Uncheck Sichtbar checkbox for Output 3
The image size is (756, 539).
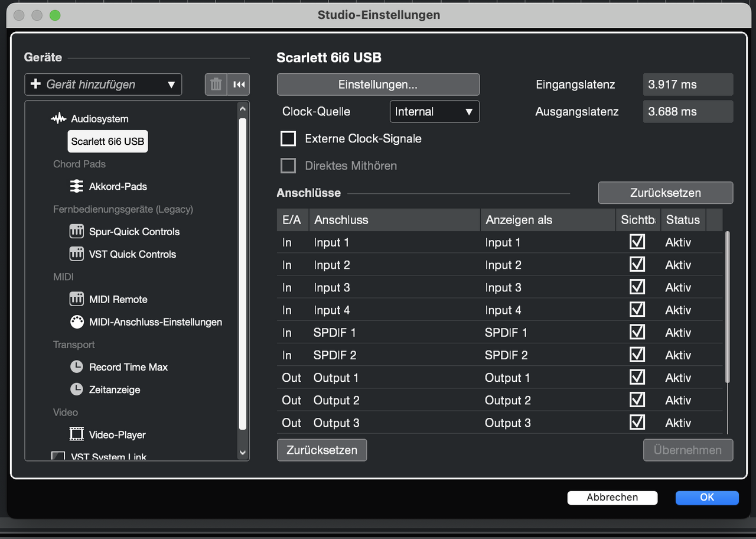coord(637,422)
